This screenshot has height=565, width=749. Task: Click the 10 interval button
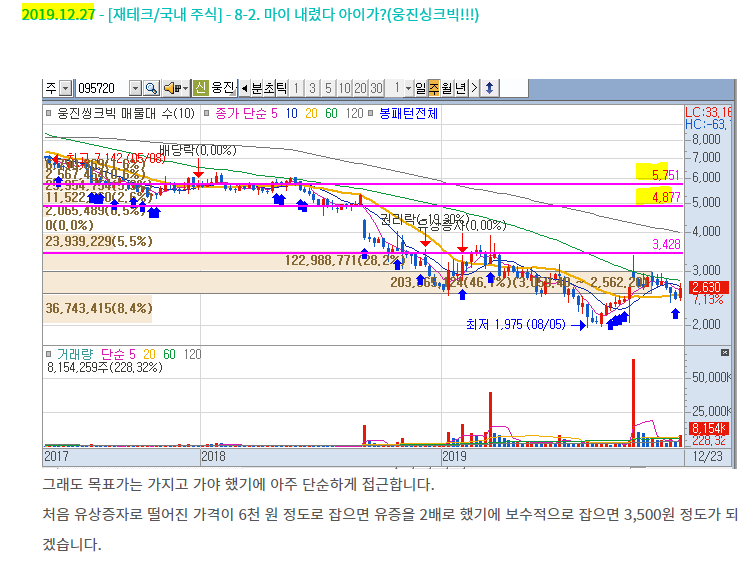pos(344,88)
